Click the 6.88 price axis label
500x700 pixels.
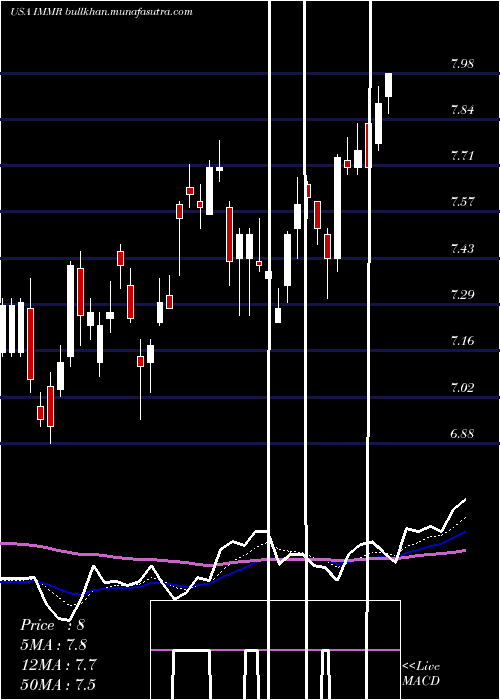(x=462, y=433)
